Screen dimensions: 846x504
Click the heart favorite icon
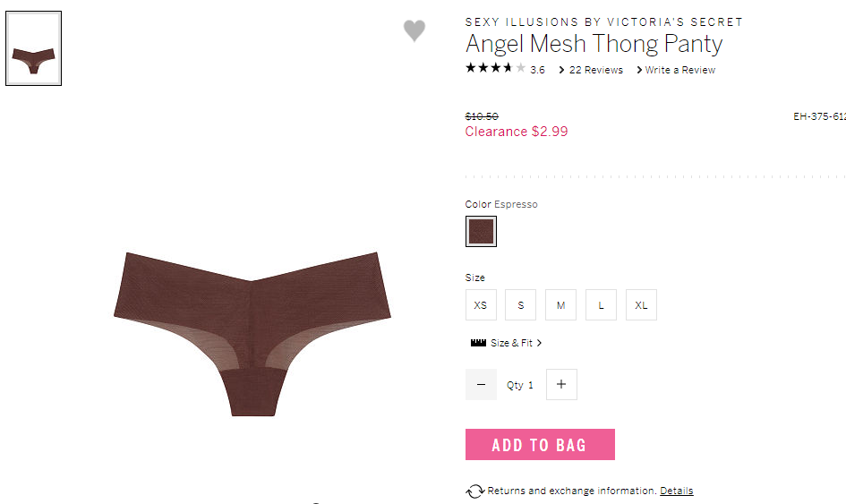[414, 30]
